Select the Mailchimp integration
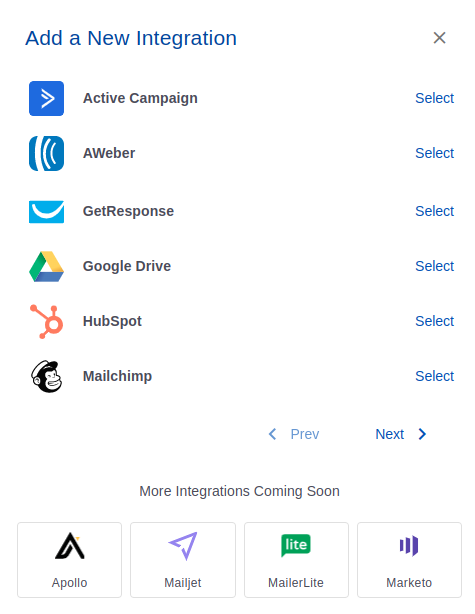This screenshot has height=614, width=475. pos(434,376)
